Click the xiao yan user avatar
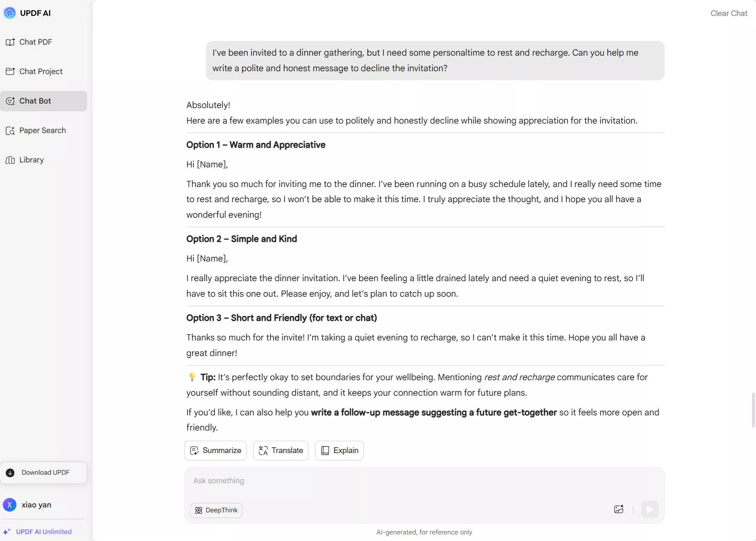 [x=9, y=505]
